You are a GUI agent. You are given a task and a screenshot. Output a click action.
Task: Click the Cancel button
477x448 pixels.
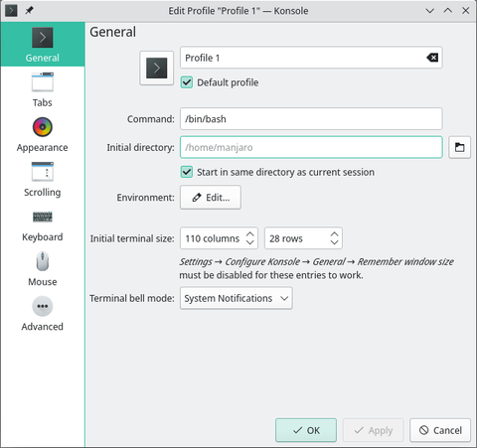440,430
